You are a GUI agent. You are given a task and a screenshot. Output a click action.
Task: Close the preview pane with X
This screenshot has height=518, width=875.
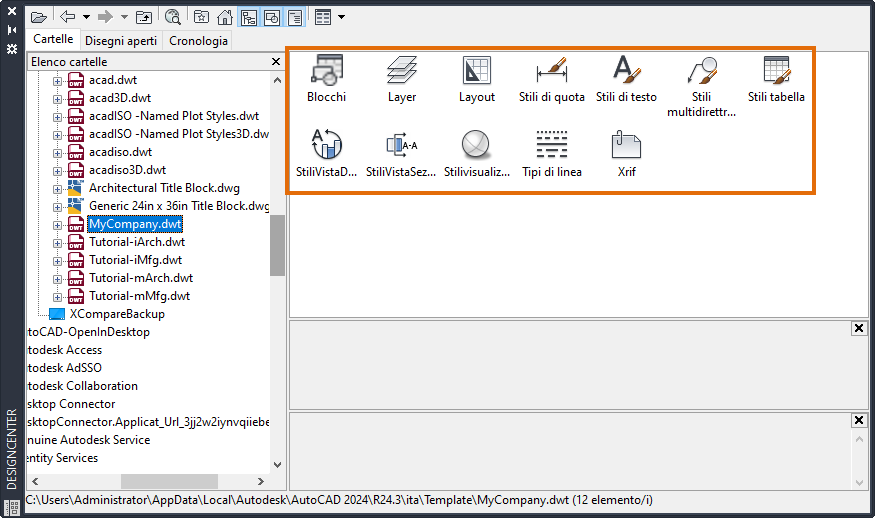tap(859, 328)
